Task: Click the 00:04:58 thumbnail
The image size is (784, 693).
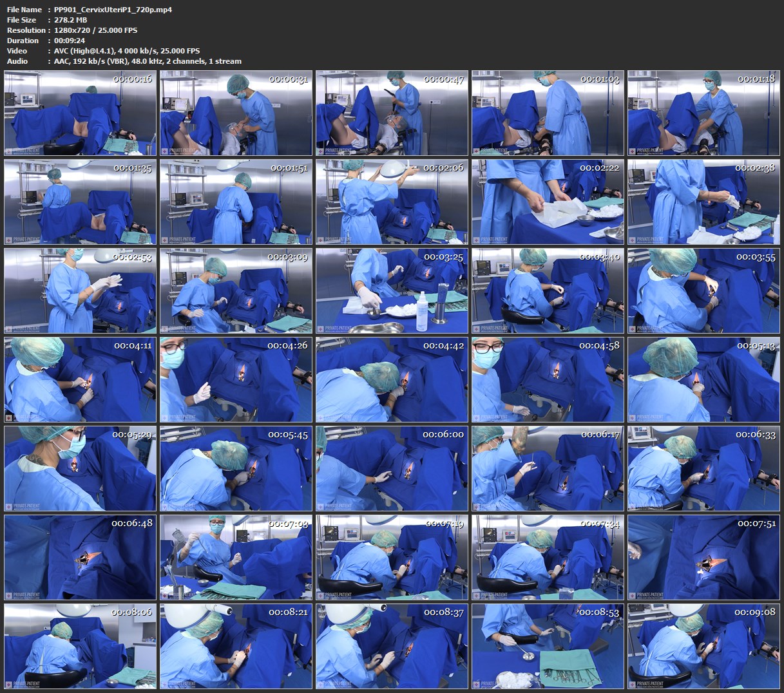Action: pyautogui.click(x=548, y=379)
